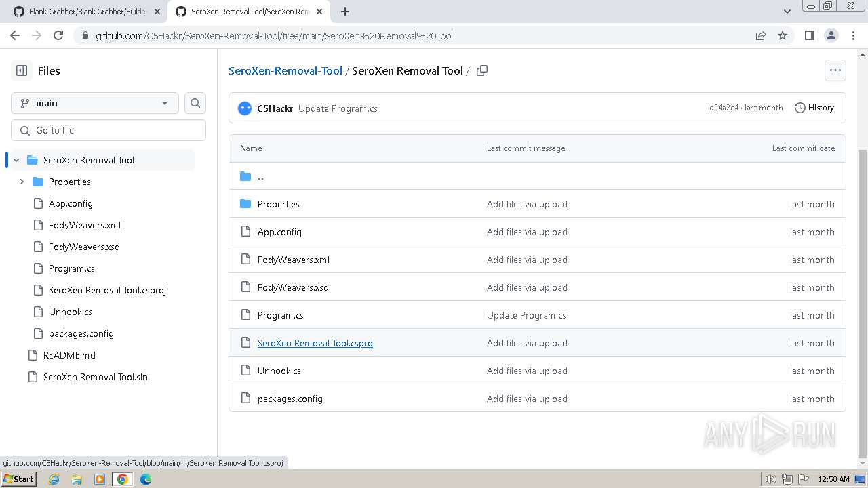This screenshot has width=868, height=488.
Task: Click Chrome icon in taskbar
Action: pyautogui.click(x=123, y=479)
